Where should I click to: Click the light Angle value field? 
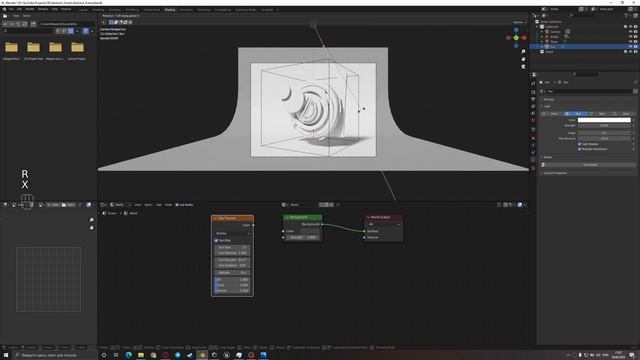(x=604, y=133)
